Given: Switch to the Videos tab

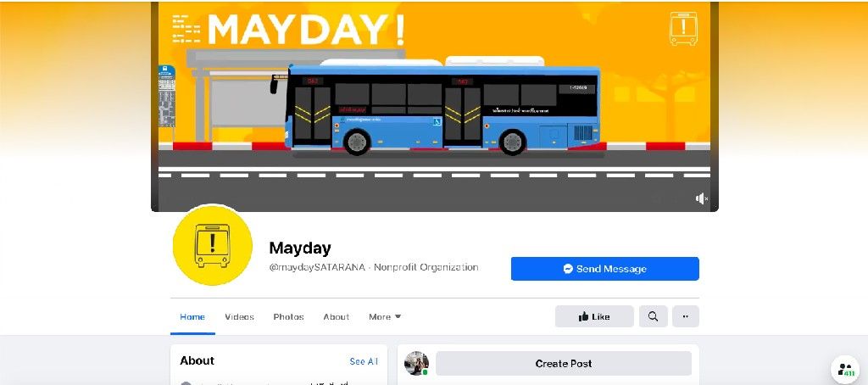Looking at the screenshot, I should pyautogui.click(x=239, y=317).
